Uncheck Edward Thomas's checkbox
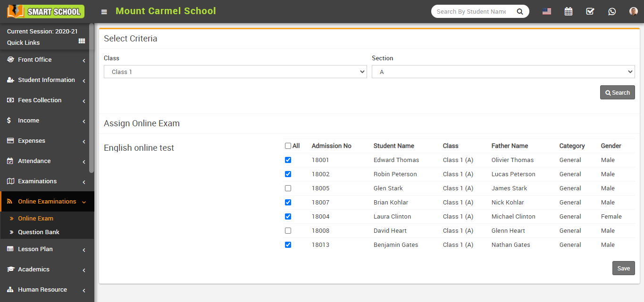 [x=288, y=160]
